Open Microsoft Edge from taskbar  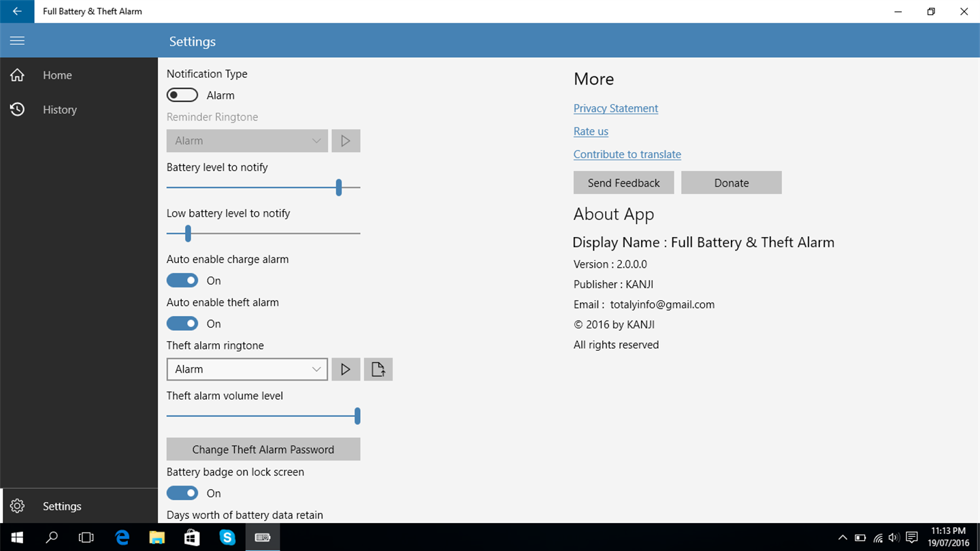(x=122, y=537)
